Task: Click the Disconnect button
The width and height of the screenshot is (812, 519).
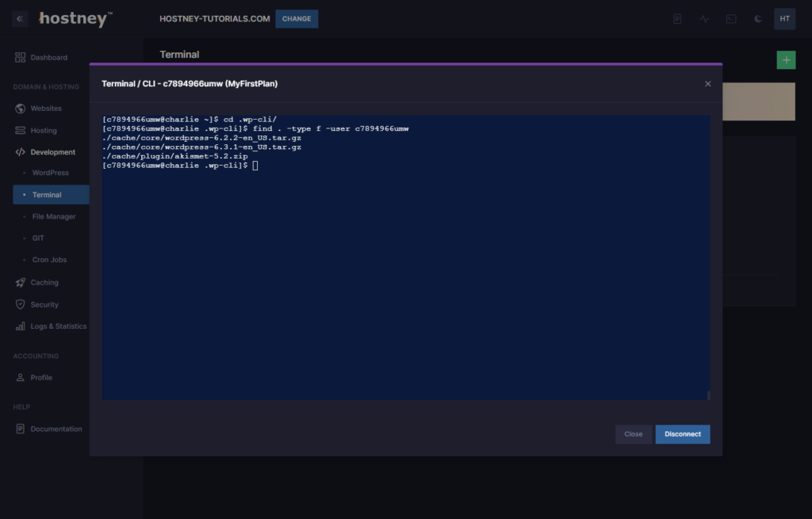Action: click(682, 434)
